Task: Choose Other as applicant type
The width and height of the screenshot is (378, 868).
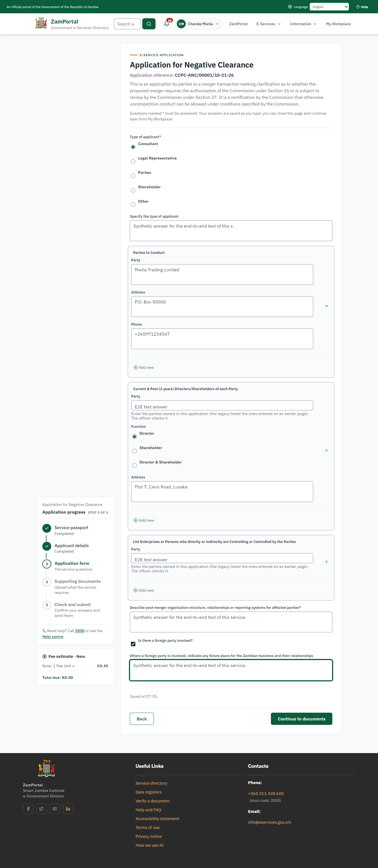Action: pyautogui.click(x=133, y=205)
